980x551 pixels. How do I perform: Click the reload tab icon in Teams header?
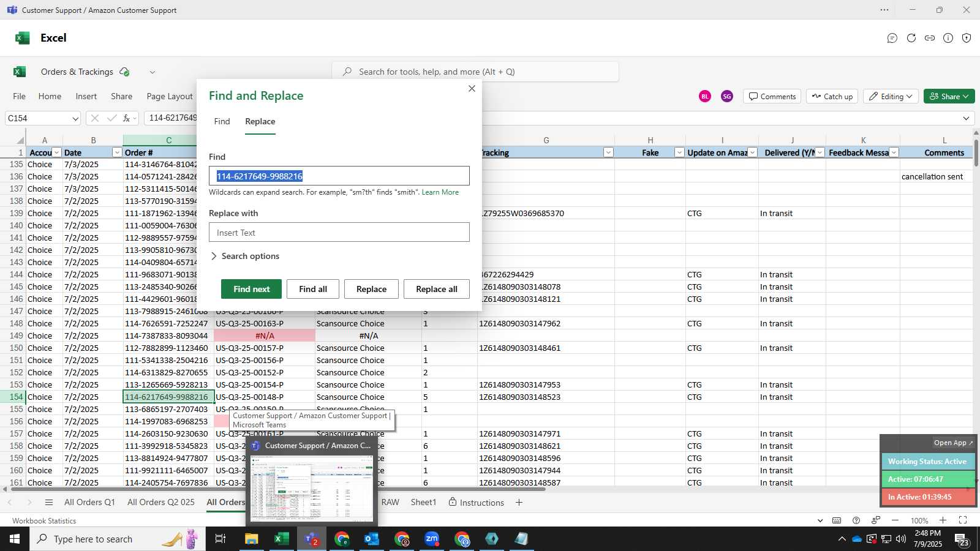click(x=911, y=38)
